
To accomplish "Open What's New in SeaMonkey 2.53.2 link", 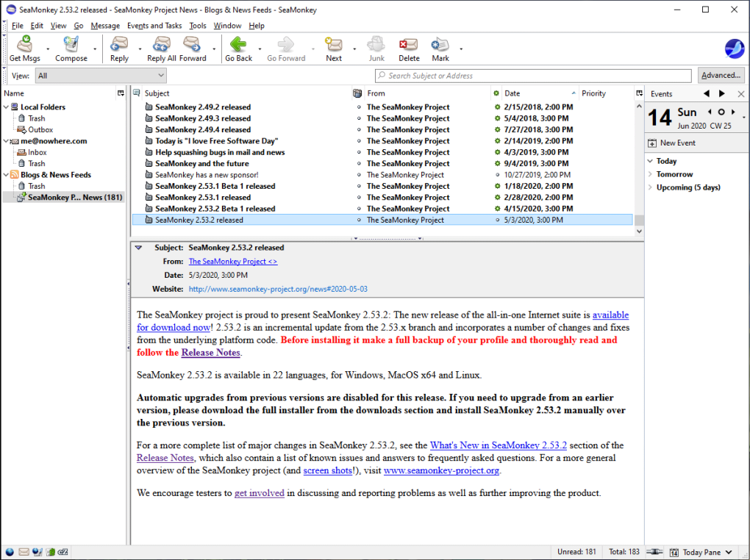I will [x=498, y=445].
